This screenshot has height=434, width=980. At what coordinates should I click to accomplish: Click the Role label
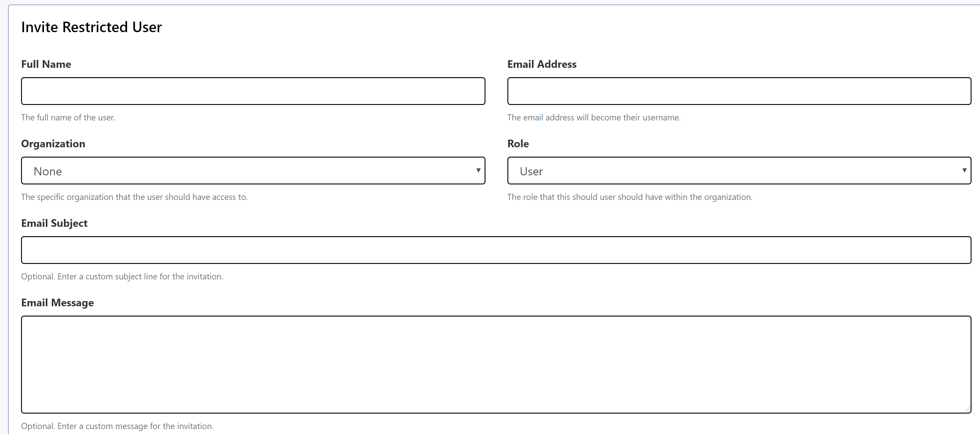click(x=518, y=144)
